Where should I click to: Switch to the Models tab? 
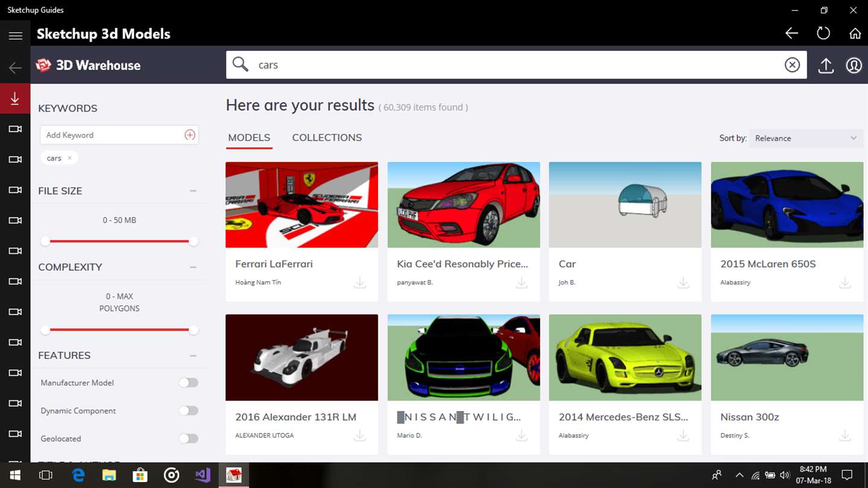pyautogui.click(x=249, y=138)
